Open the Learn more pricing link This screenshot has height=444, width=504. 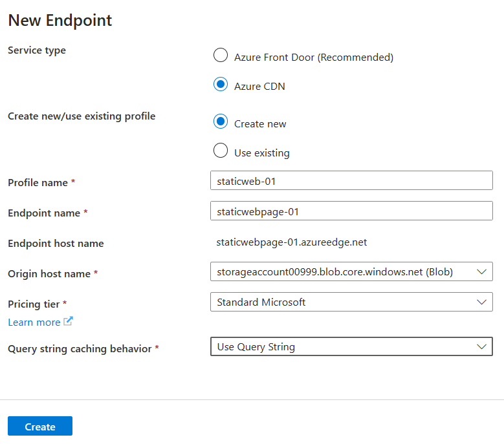[x=34, y=322]
